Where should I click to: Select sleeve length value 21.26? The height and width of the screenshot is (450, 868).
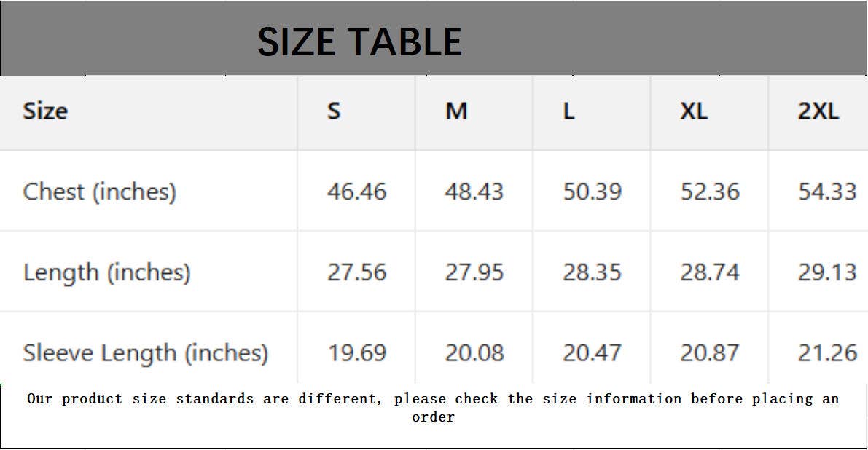click(x=827, y=353)
